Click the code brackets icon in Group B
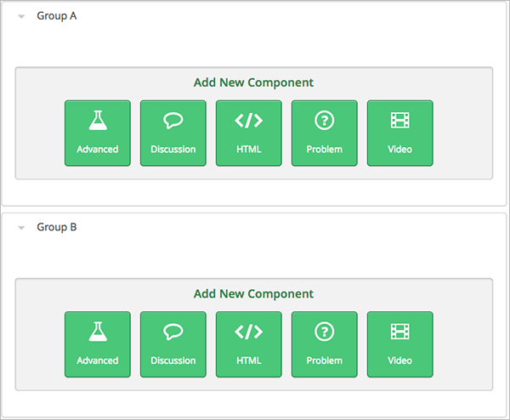 pos(249,332)
